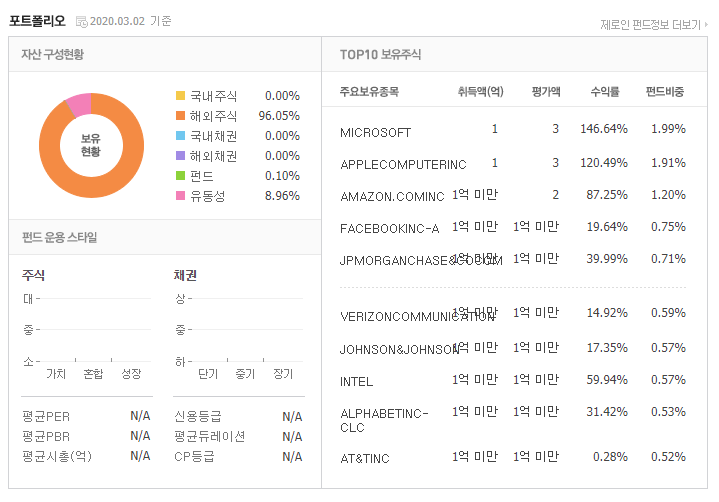Click the purple 해외채권 legend swatch
This screenshot has width=719, height=502.
tap(180, 156)
